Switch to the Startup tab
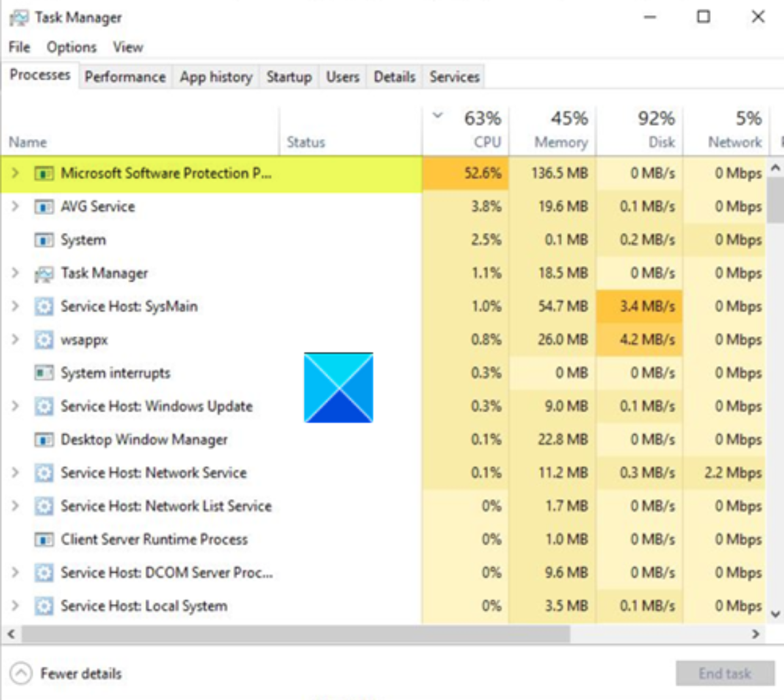 tap(289, 77)
